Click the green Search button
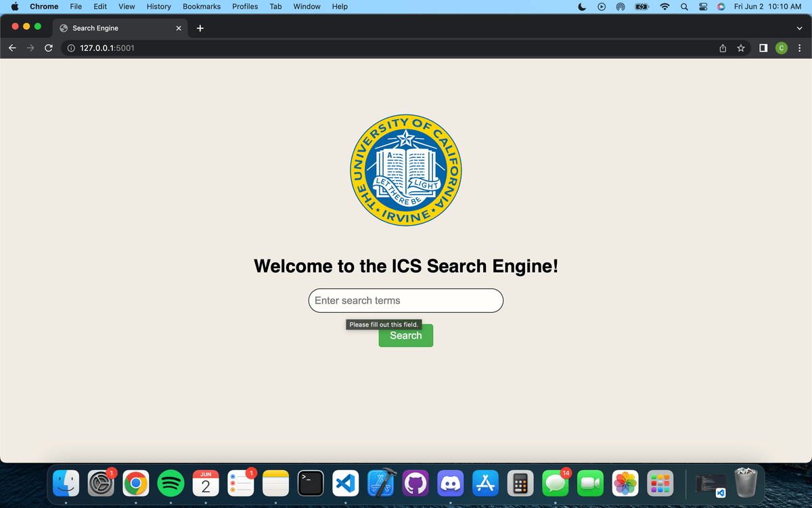 [x=406, y=335]
